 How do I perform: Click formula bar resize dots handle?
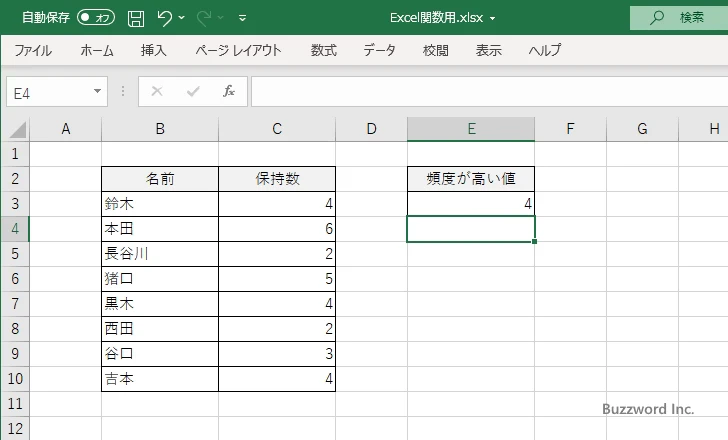[x=123, y=91]
